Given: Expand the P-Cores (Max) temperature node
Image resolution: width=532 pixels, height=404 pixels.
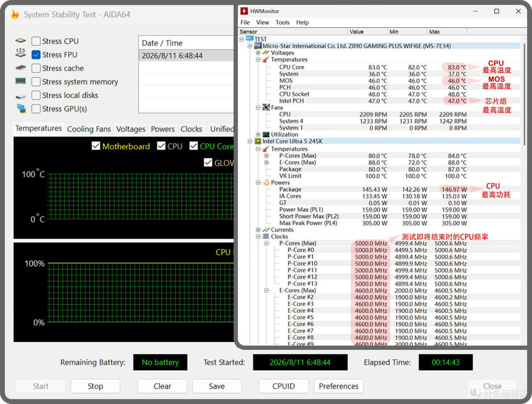Looking at the screenshot, I should (x=266, y=156).
